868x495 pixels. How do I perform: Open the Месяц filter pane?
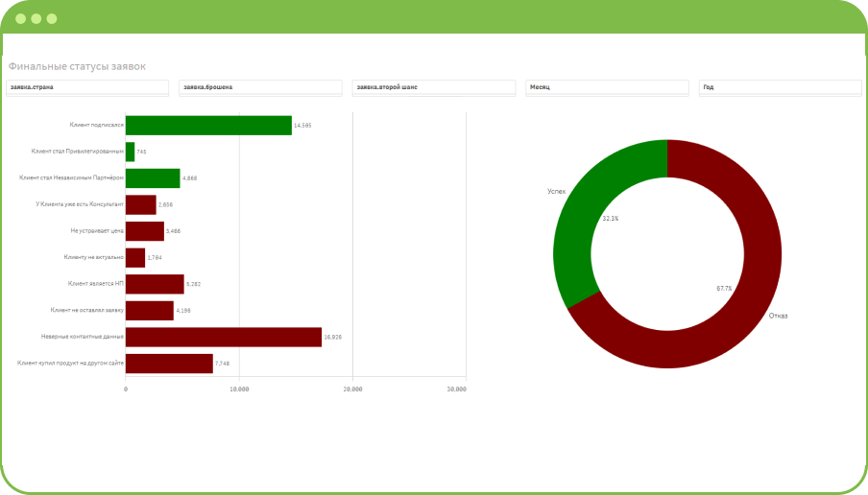[x=608, y=87]
